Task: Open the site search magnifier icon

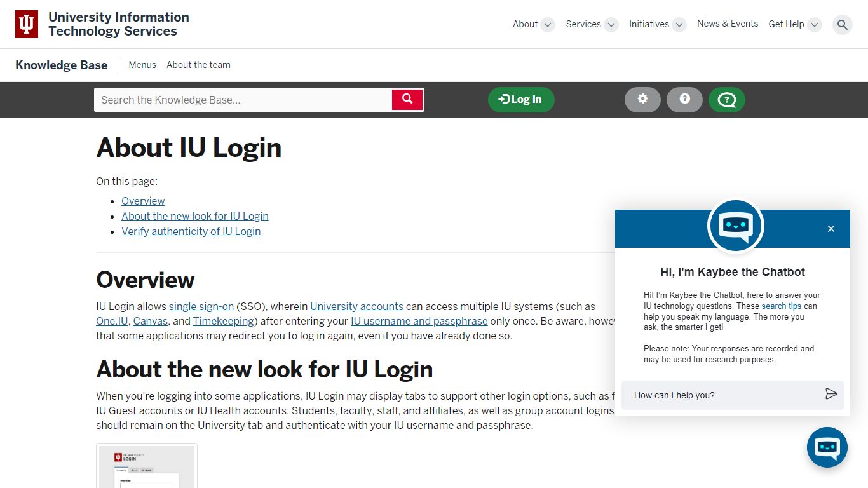Action: click(x=843, y=25)
